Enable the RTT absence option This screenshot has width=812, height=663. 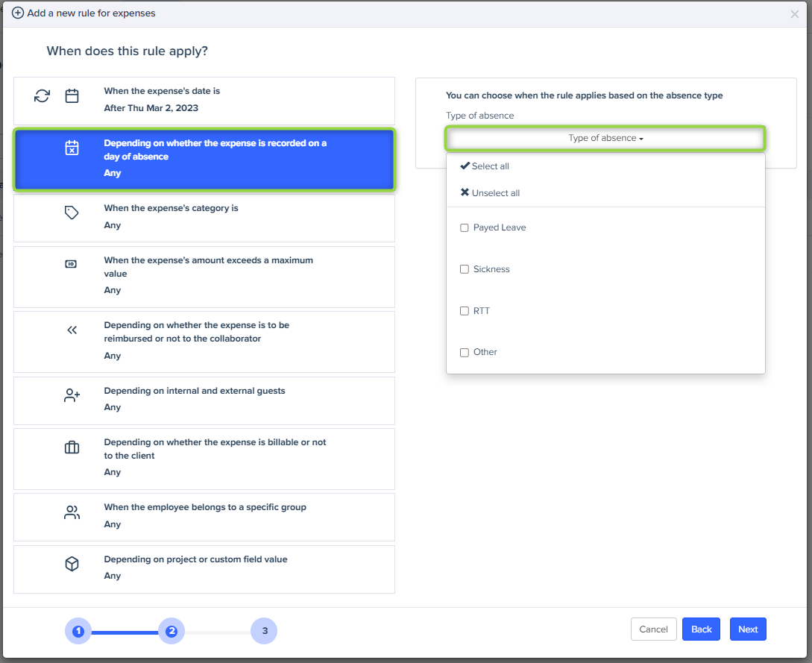[465, 311]
